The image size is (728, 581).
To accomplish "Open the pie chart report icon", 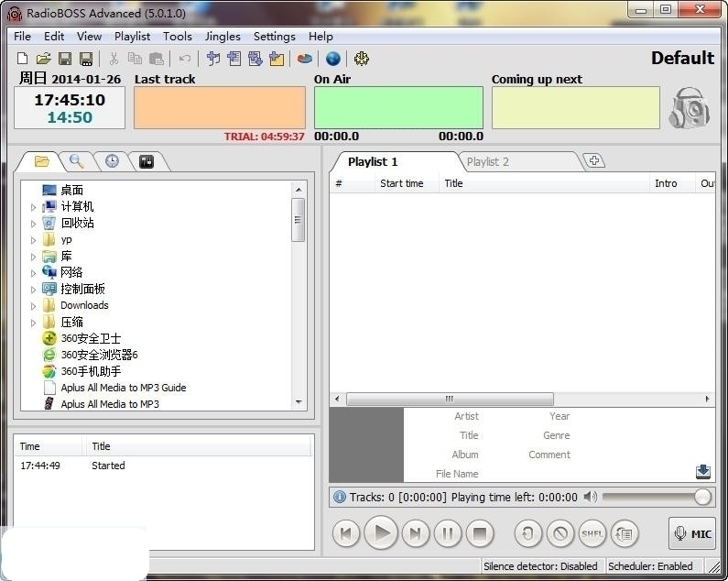I will tap(305, 59).
